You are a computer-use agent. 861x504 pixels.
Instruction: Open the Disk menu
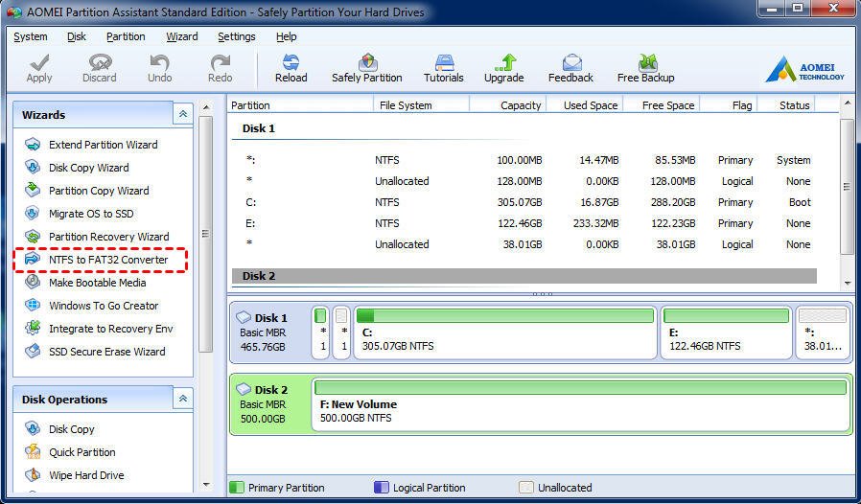tap(77, 36)
